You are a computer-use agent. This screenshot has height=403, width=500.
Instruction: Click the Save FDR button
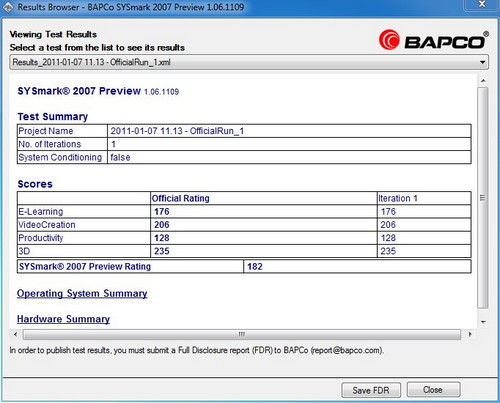[371, 390]
